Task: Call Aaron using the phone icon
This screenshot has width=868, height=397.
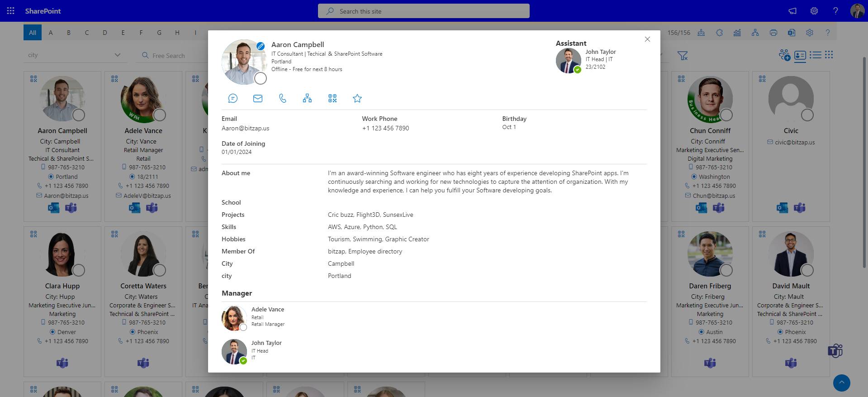Action: (283, 98)
